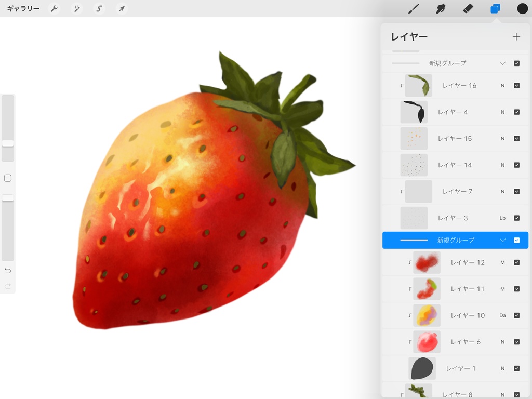Image resolution: width=532 pixels, height=399 pixels.
Task: Select the Brush tool
Action: click(413, 9)
